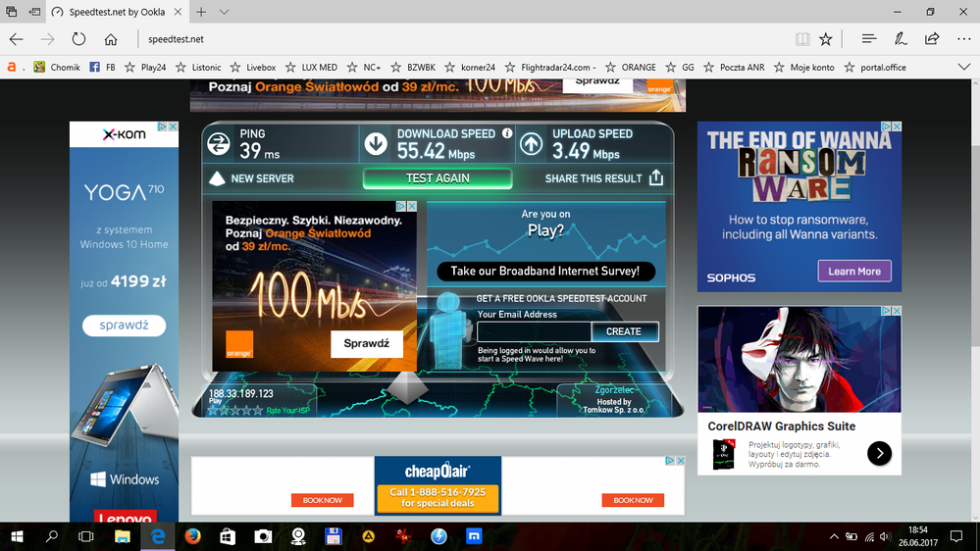Click the TEST AGAIN button
The height and width of the screenshot is (551, 980).
pos(438,178)
